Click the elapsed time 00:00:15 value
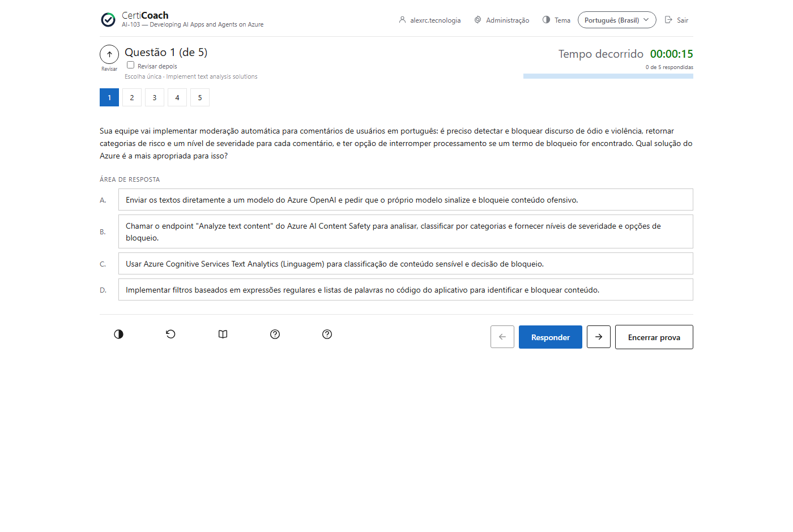Viewport: 793px width, 532px height. coord(672,54)
